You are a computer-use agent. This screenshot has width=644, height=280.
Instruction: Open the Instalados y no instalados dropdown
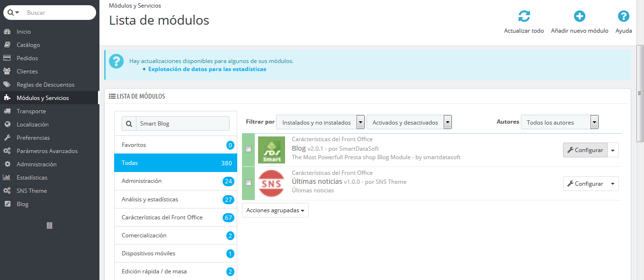click(x=320, y=122)
